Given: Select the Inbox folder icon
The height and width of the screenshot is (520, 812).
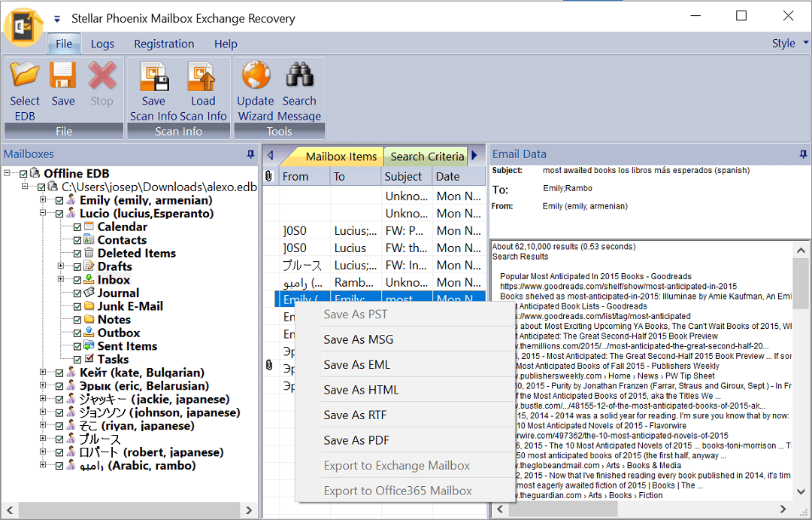Looking at the screenshot, I should (89, 279).
